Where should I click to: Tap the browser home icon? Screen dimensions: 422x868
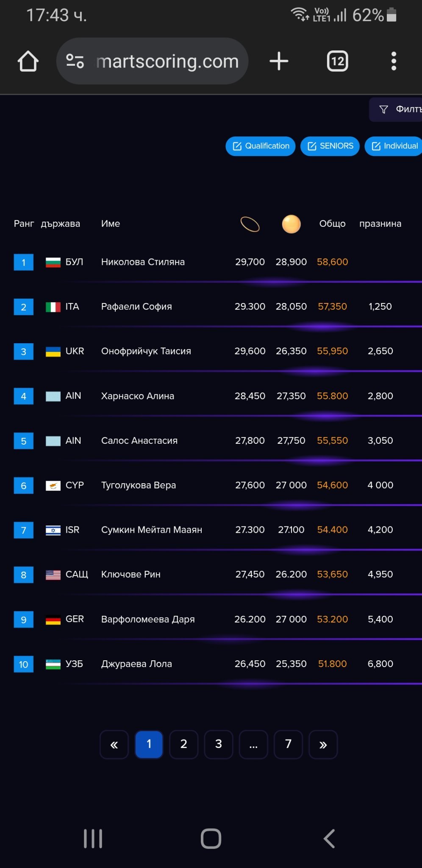pyautogui.click(x=28, y=61)
